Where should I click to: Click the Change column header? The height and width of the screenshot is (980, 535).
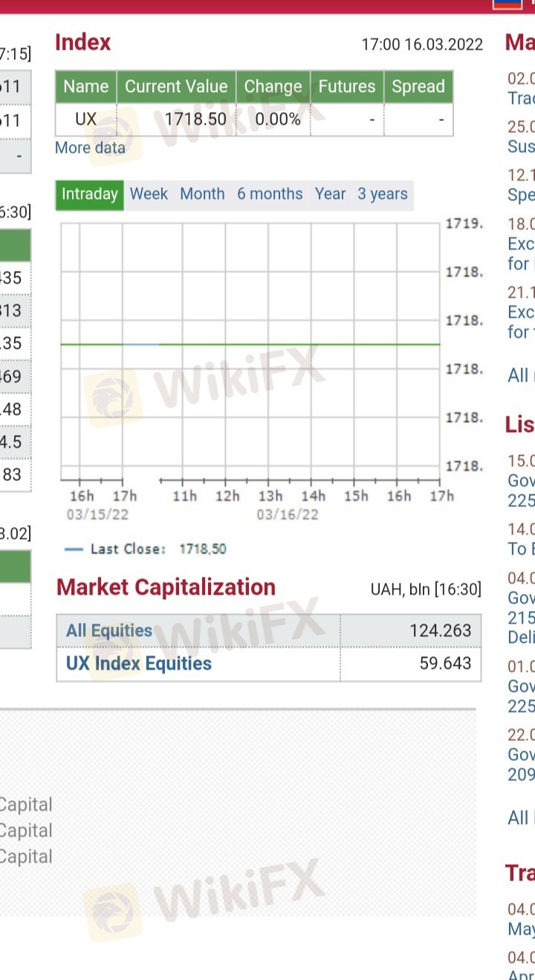[x=273, y=87]
